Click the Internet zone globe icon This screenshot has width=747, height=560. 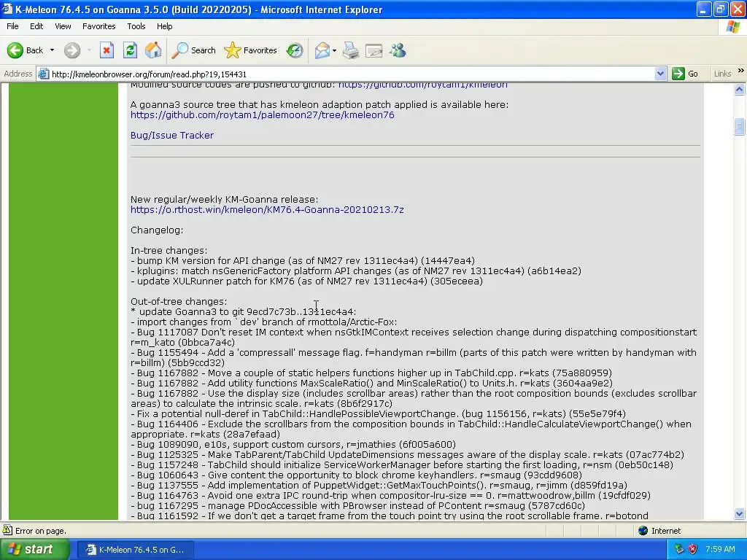coord(643,531)
